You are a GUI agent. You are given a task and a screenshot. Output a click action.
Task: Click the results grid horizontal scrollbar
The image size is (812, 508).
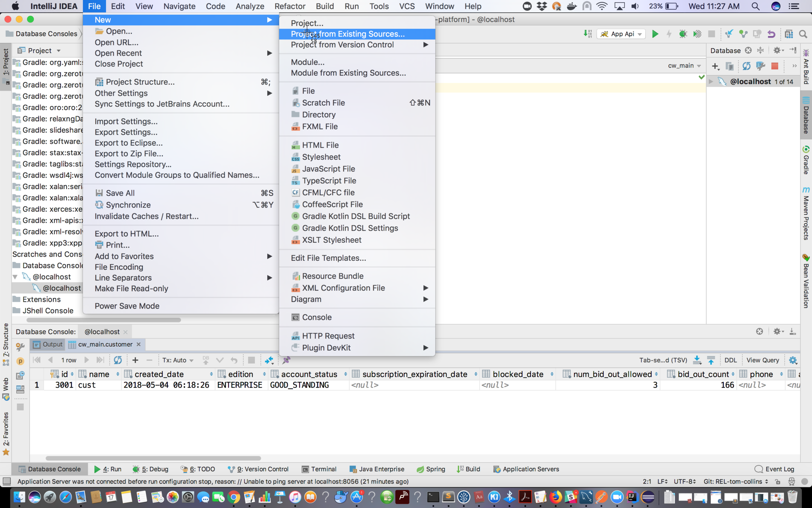coord(153,458)
